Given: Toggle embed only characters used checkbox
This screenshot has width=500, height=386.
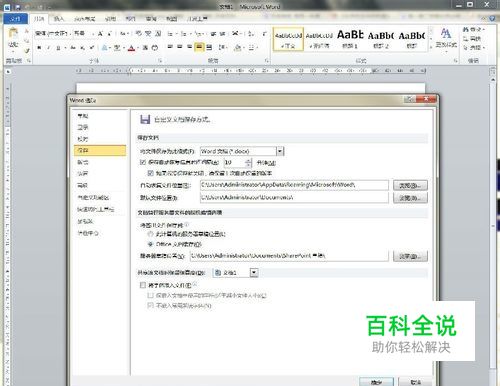Looking at the screenshot, I should point(150,295).
